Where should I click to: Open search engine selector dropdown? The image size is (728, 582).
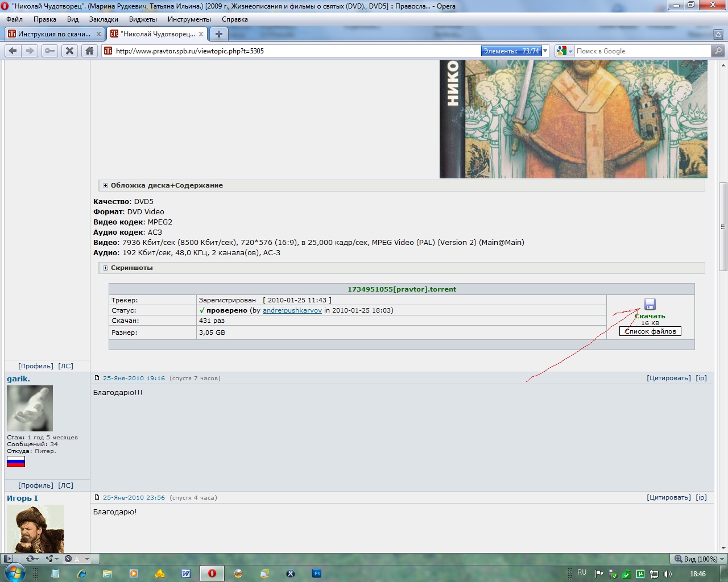[x=565, y=51]
